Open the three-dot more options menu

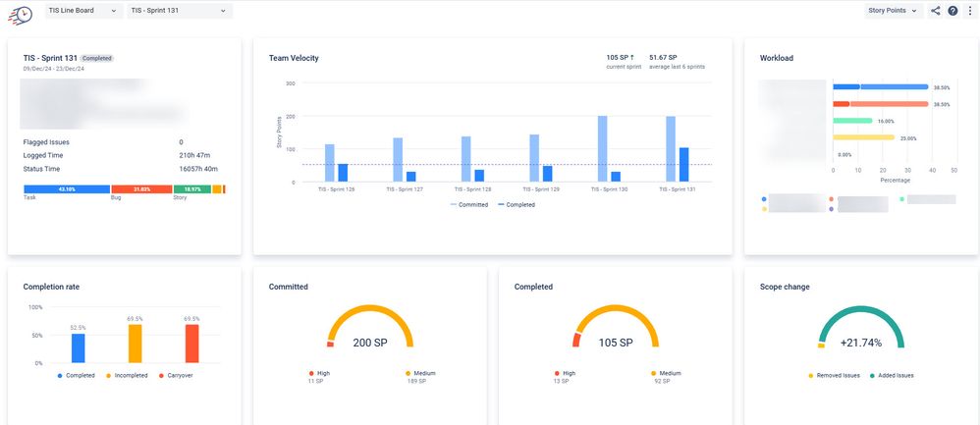pyautogui.click(x=970, y=11)
